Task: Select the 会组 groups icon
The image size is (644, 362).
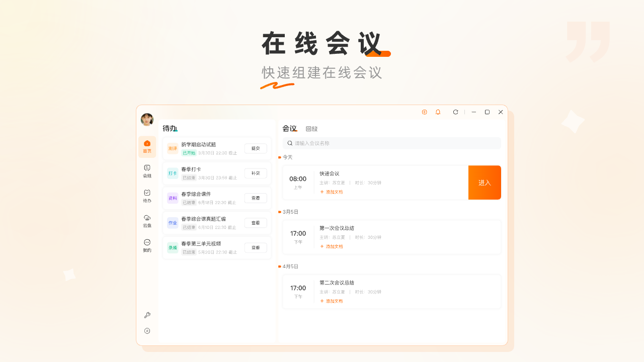Action: tap(147, 171)
